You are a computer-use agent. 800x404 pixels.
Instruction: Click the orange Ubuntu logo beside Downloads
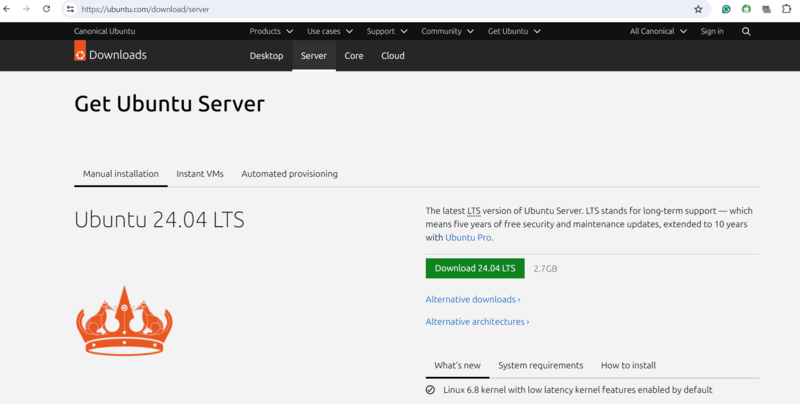[80, 52]
